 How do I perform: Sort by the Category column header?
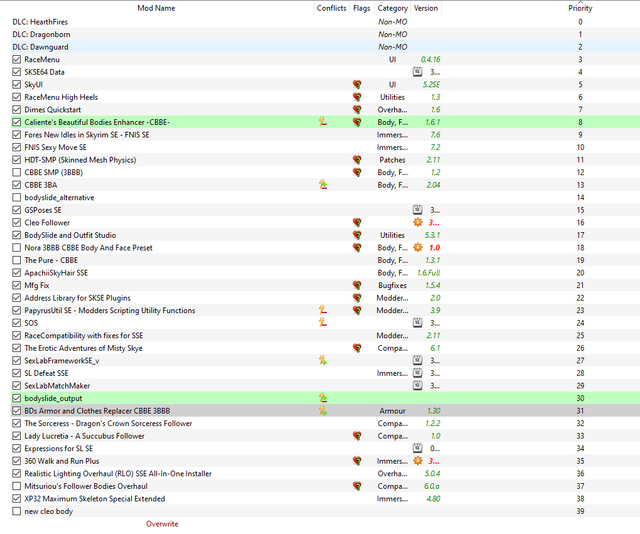click(x=392, y=8)
